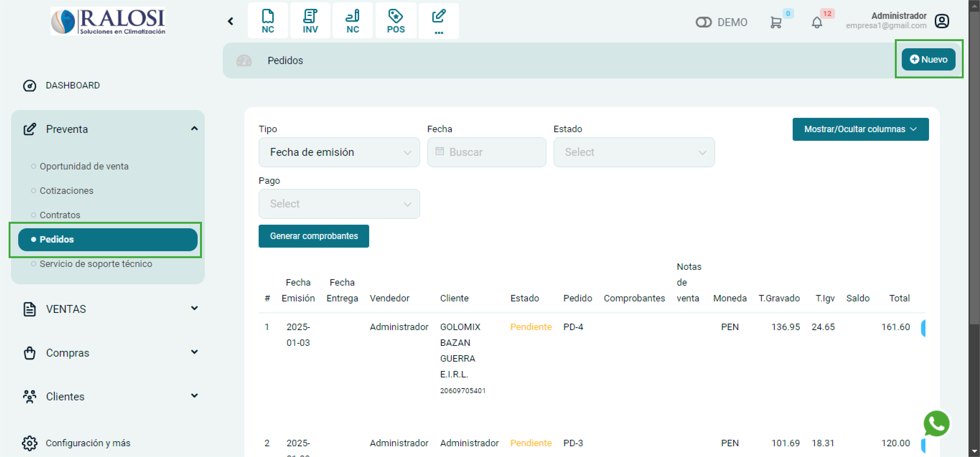The width and height of the screenshot is (980, 457).
Task: Open Cotizaciones in the sidebar
Action: tap(67, 190)
